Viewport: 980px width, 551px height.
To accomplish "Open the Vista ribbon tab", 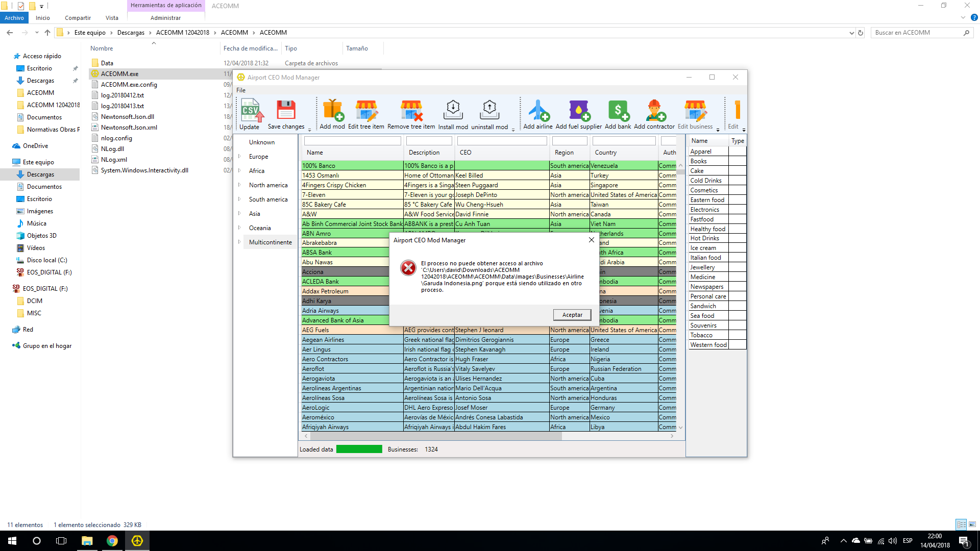I will coord(112,18).
